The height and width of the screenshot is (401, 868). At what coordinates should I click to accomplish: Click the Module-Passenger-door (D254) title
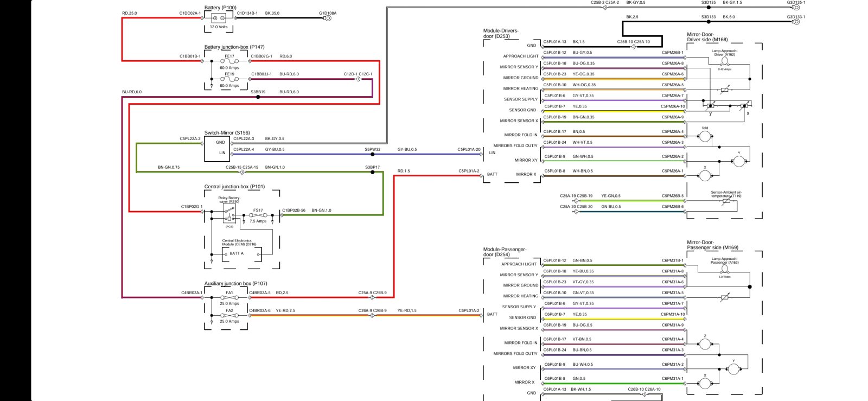click(x=505, y=252)
